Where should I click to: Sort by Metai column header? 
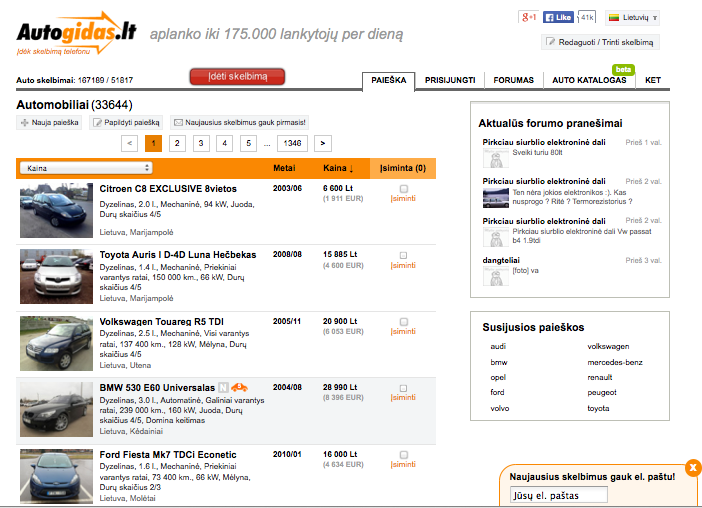284,168
